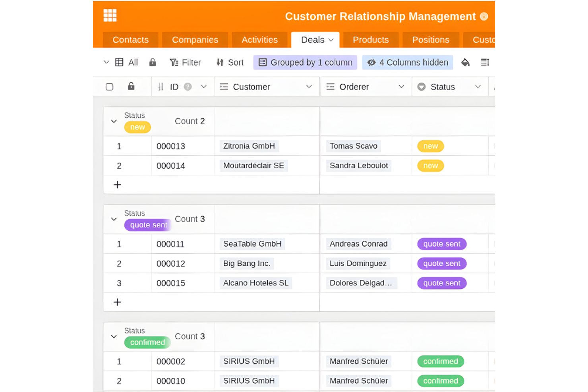Open the Status column dropdown arrow
588x392 pixels.
point(478,87)
